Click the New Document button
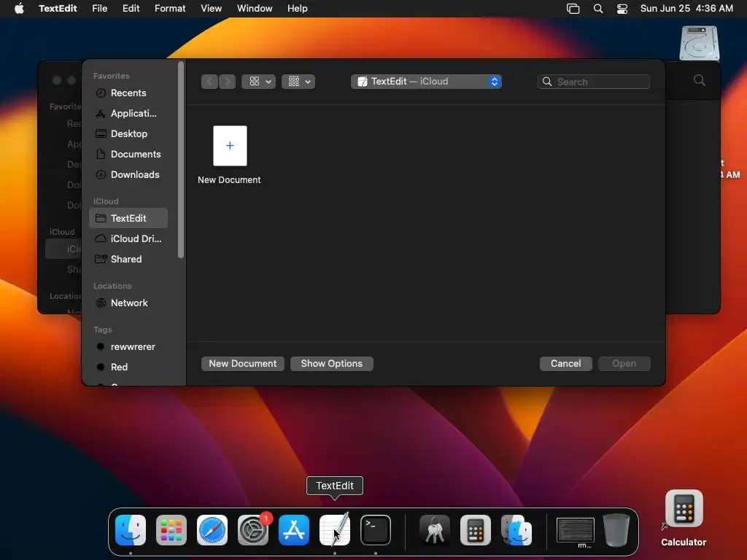 242,364
